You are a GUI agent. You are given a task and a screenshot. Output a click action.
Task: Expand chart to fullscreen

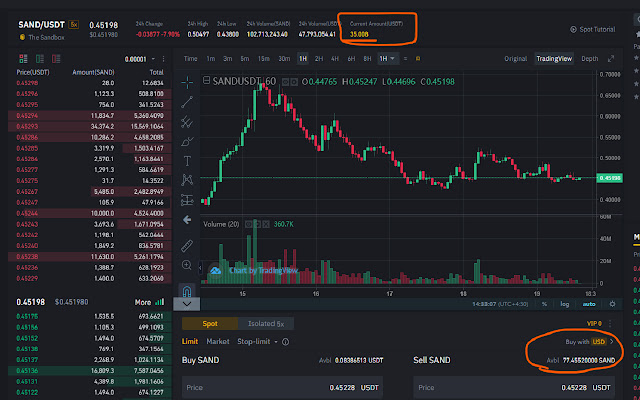tap(611, 59)
